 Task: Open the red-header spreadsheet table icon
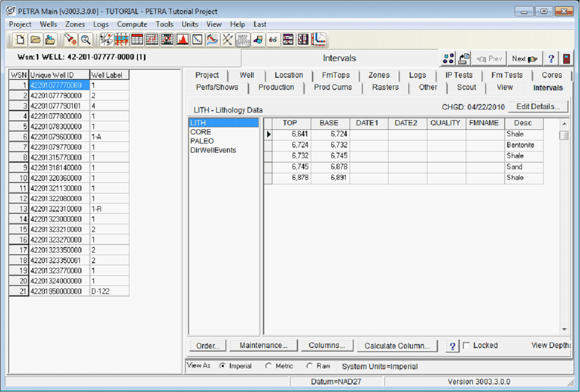(x=137, y=39)
